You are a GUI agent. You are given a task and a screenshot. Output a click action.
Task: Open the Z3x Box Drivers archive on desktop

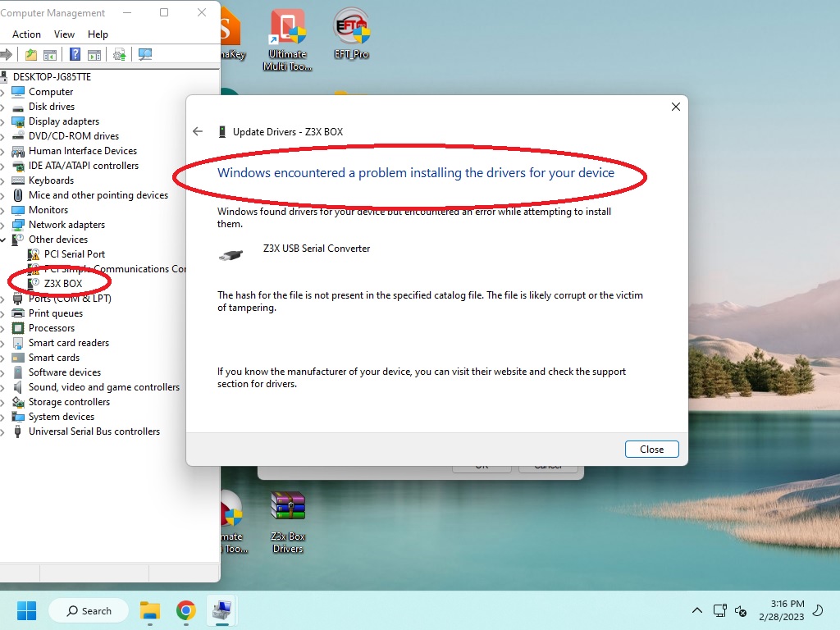coord(288,522)
